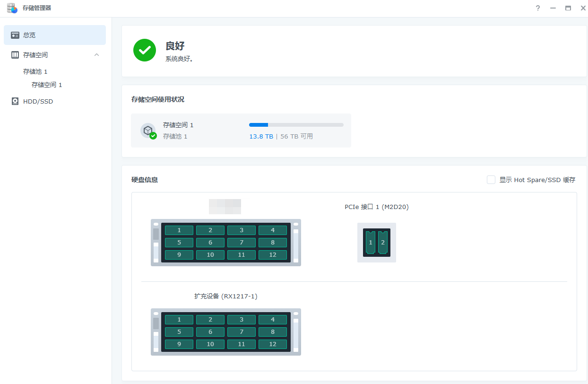Select drive bay 12 on expansion unit RX1217-1

point(273,344)
